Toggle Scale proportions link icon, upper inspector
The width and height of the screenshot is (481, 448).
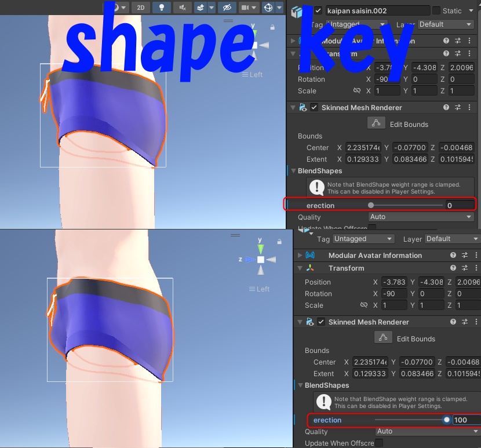tap(357, 90)
